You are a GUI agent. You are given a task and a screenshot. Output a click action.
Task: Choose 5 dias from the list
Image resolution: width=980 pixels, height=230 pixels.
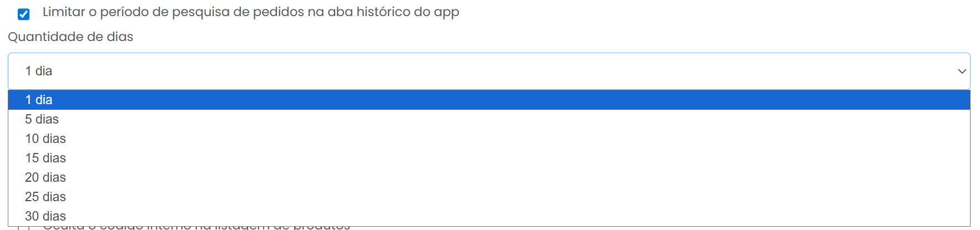coord(42,119)
